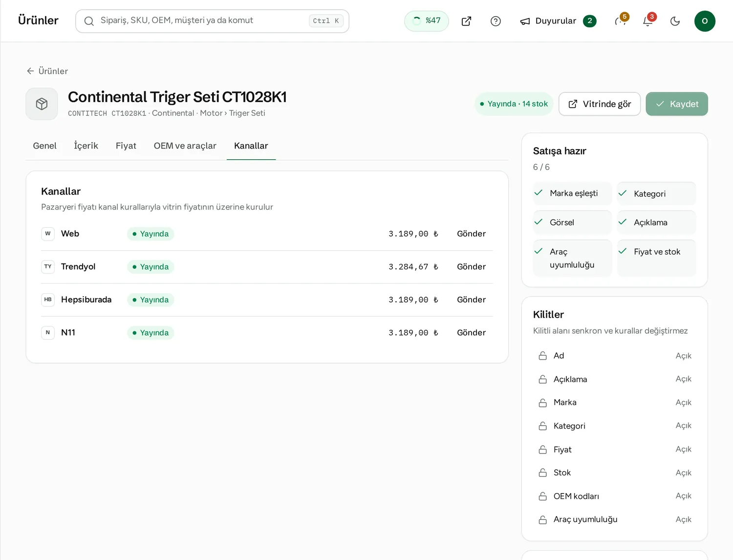The image size is (733, 560).
Task: Click the Trendyol price 3.284,67 ₺
Action: (x=413, y=267)
